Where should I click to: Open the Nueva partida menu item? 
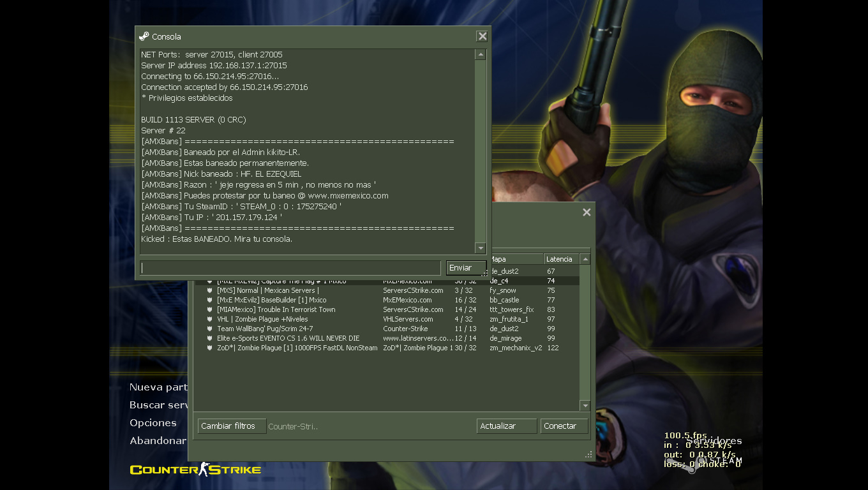click(x=158, y=387)
